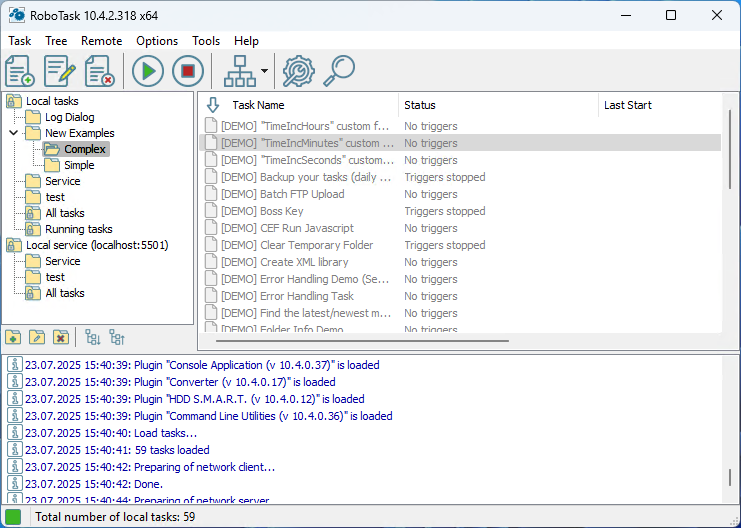
Task: Click the log panel vertical scrollbar
Action: coord(730,477)
